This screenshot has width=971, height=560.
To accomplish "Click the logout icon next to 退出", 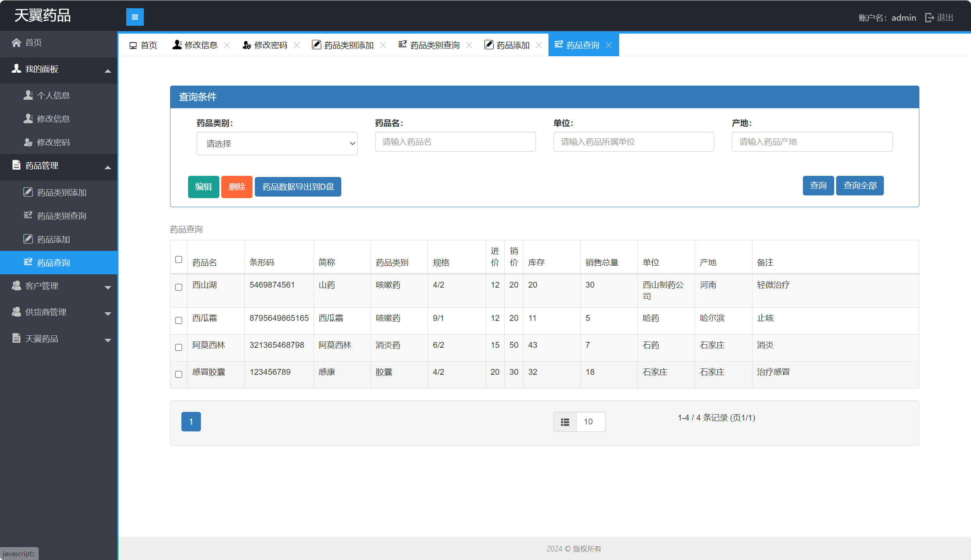I will pos(929,18).
